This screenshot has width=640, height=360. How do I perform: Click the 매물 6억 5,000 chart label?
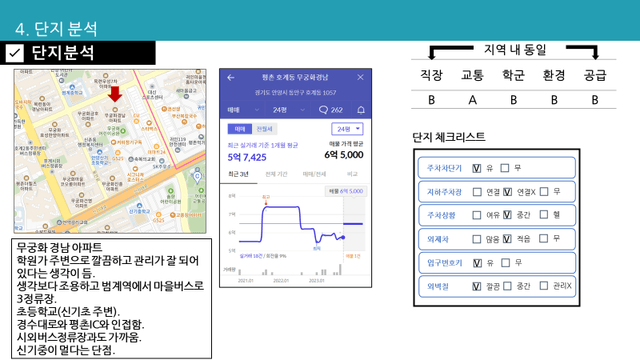pos(346,191)
